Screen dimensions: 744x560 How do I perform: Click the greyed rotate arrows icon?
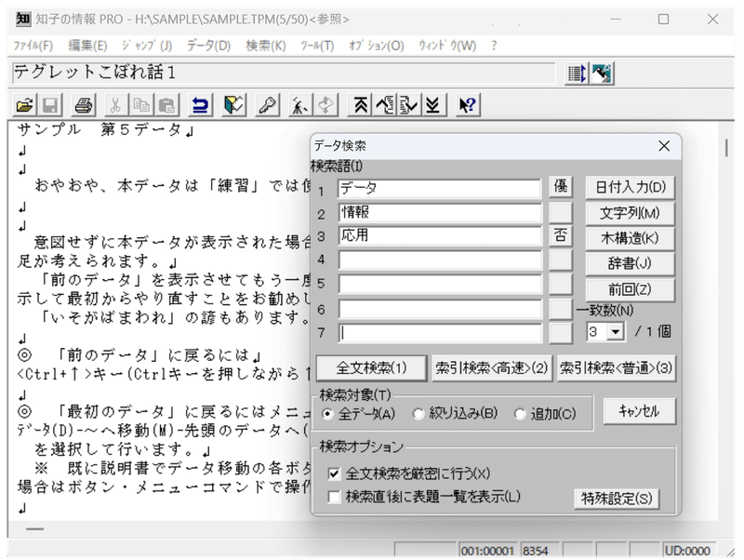(x=326, y=105)
